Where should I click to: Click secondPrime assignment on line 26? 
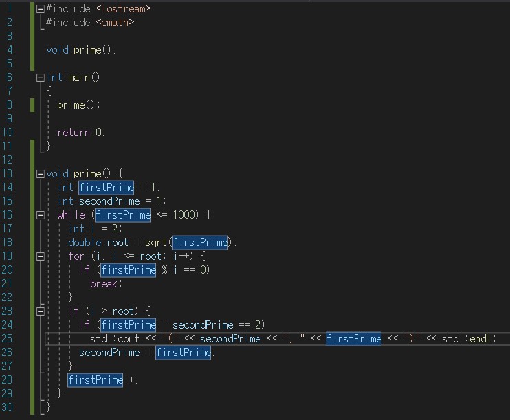tap(109, 353)
